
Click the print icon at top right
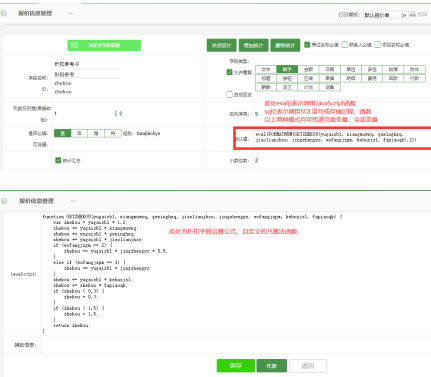click(x=413, y=14)
